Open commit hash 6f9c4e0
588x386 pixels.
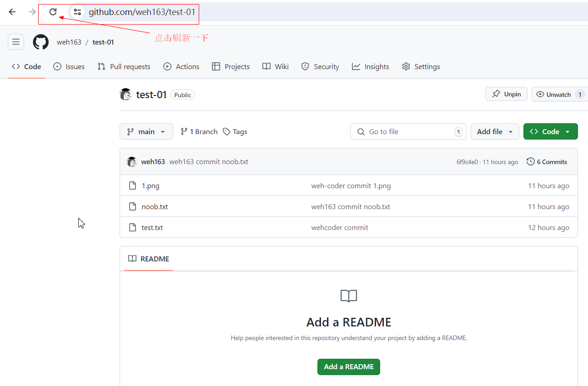tap(467, 162)
